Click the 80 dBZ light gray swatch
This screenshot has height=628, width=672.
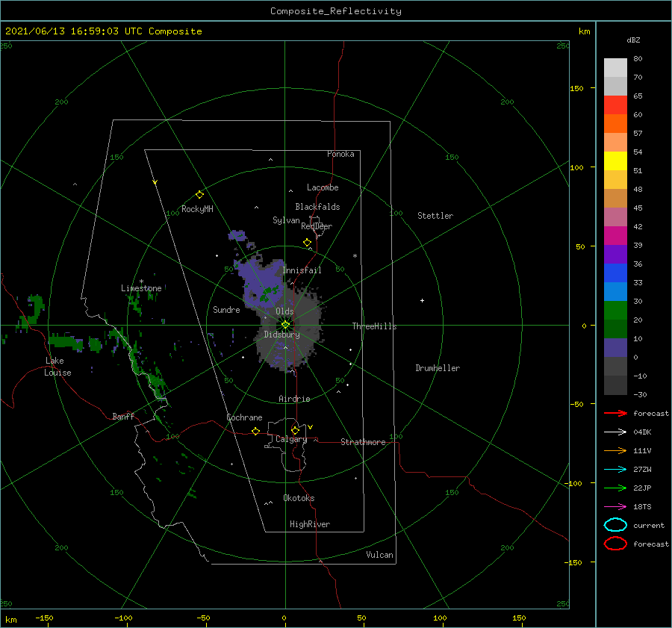pos(615,68)
